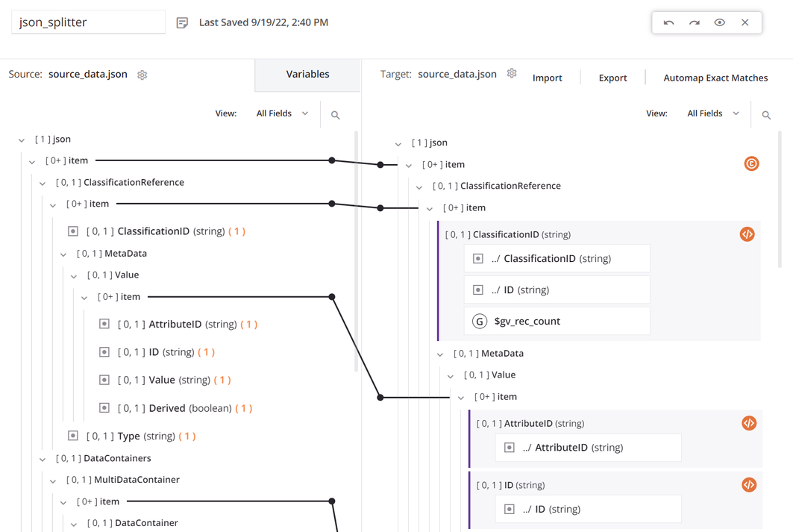The image size is (793, 532).
Task: Toggle the eye preview icon
Action: [720, 22]
